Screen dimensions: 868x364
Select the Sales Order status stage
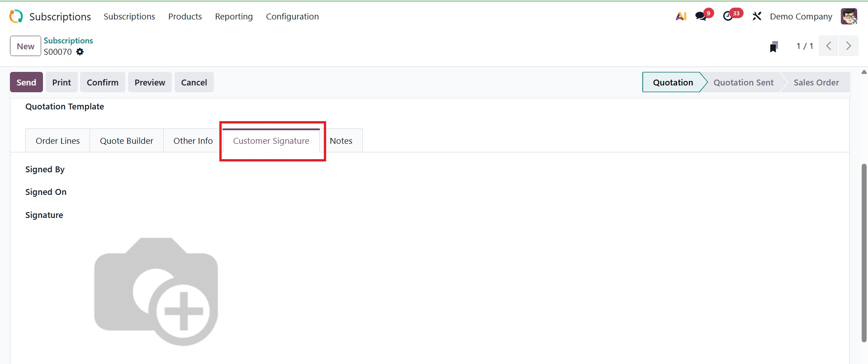pyautogui.click(x=816, y=82)
